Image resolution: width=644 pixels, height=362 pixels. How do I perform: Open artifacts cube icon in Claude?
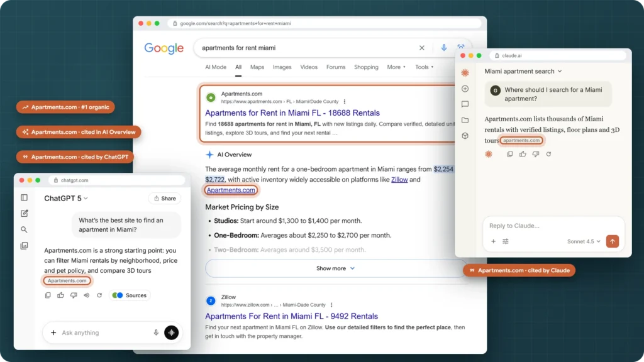465,136
